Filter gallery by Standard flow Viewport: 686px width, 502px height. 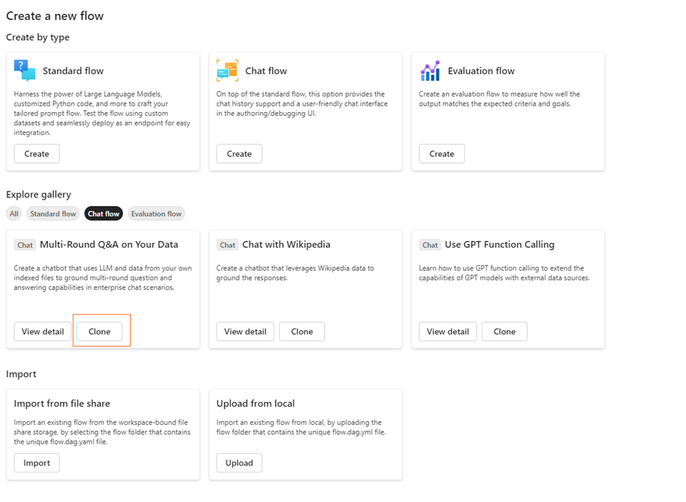tap(53, 213)
